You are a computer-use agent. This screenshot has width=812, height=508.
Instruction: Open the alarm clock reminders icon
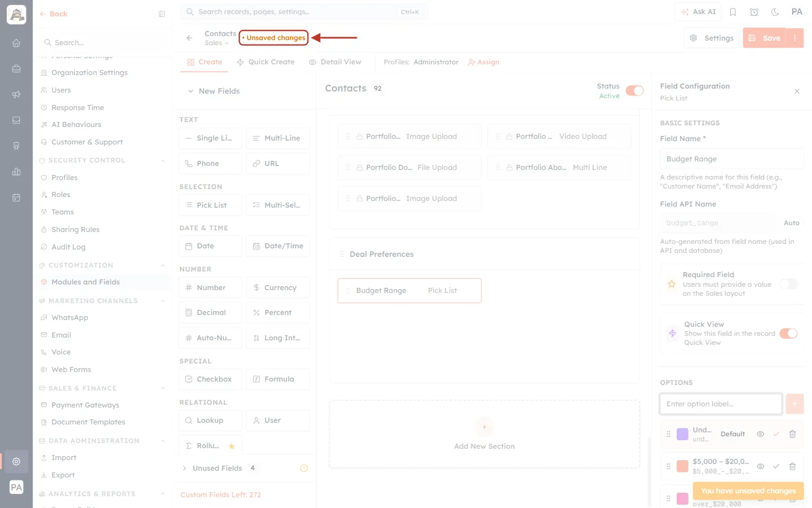click(754, 12)
